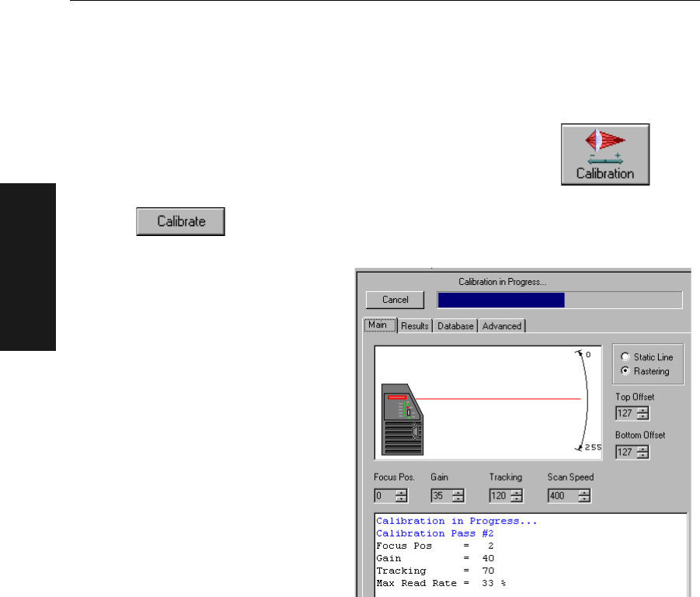Decrease the Scan Speed value

(584, 499)
